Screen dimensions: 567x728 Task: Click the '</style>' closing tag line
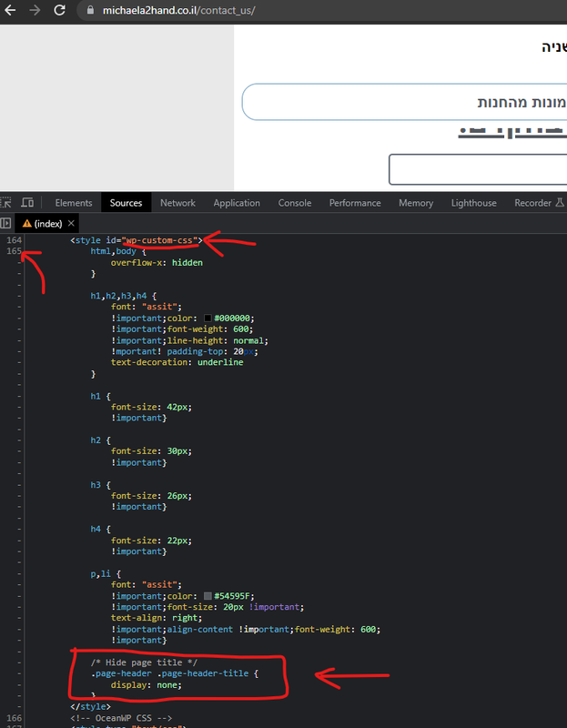[x=90, y=707]
